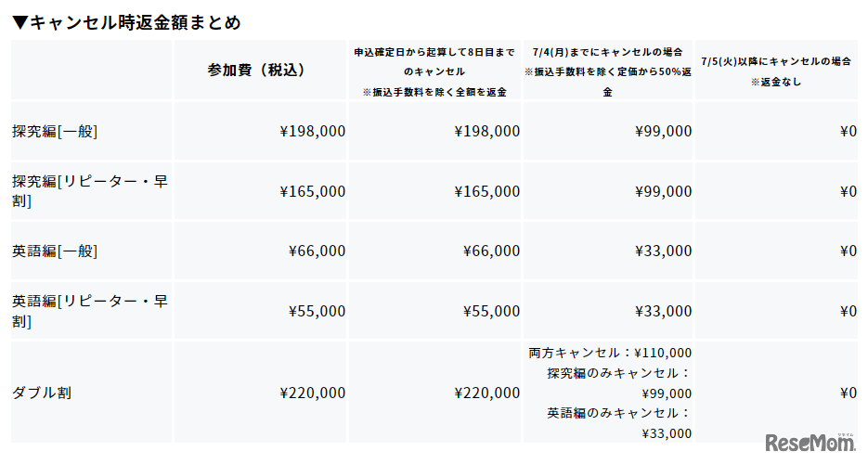The width and height of the screenshot is (868, 464).
Task: Click the ReseMom watermark logo
Action: 810,443
